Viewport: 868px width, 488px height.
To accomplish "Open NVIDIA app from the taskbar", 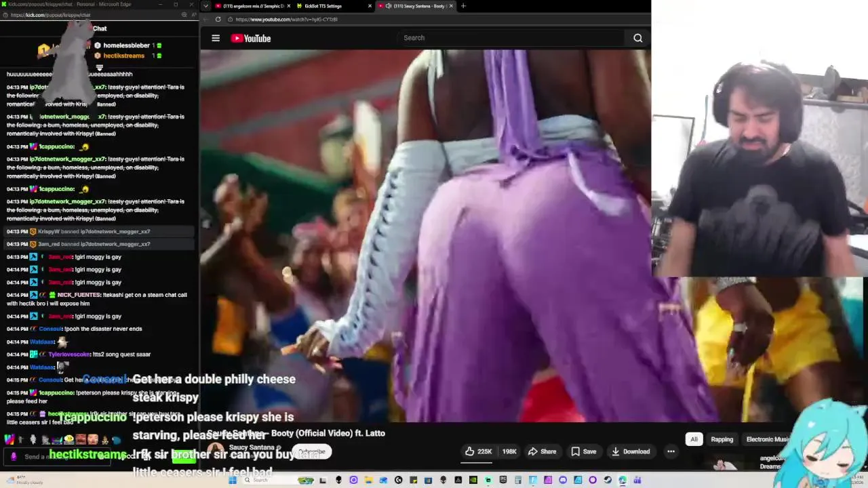I will click(473, 480).
